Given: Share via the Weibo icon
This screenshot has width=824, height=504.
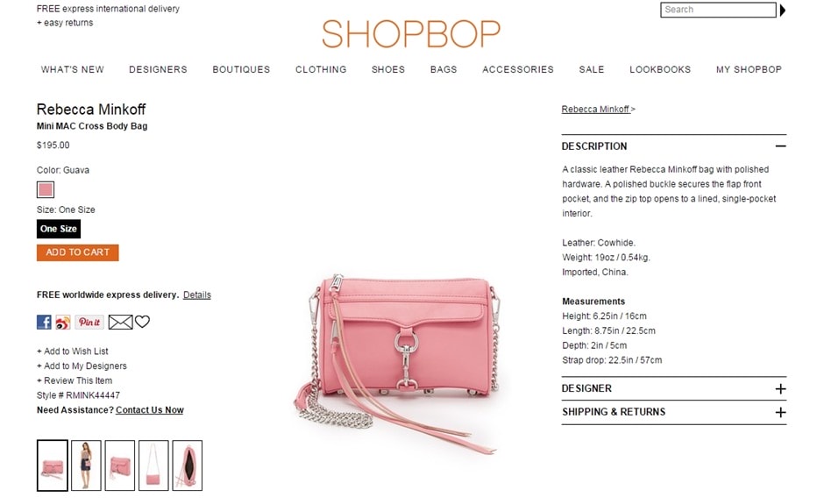Looking at the screenshot, I should pyautogui.click(x=63, y=323).
